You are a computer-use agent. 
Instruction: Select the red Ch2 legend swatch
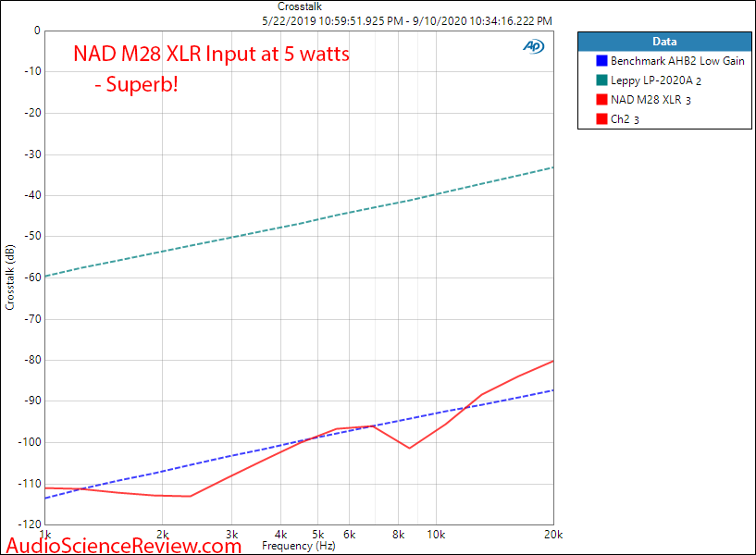601,119
